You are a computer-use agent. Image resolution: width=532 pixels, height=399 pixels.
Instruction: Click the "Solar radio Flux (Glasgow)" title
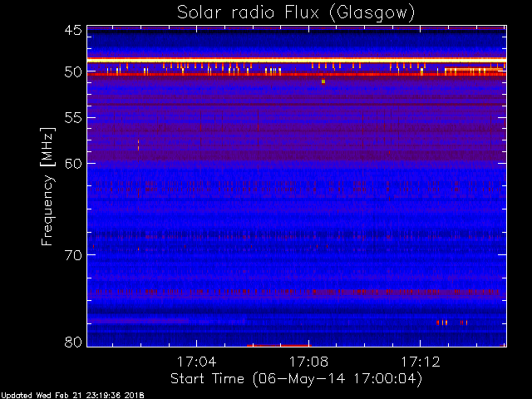(x=296, y=13)
